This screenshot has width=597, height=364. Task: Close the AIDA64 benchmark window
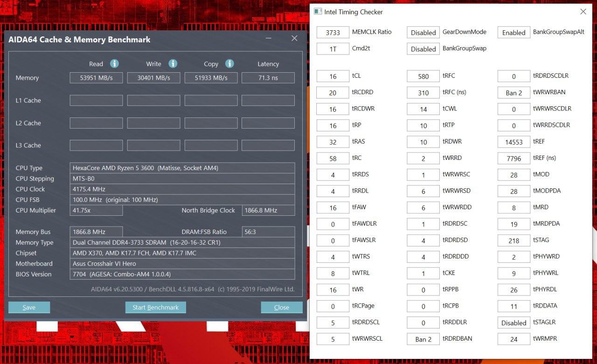pos(294,39)
